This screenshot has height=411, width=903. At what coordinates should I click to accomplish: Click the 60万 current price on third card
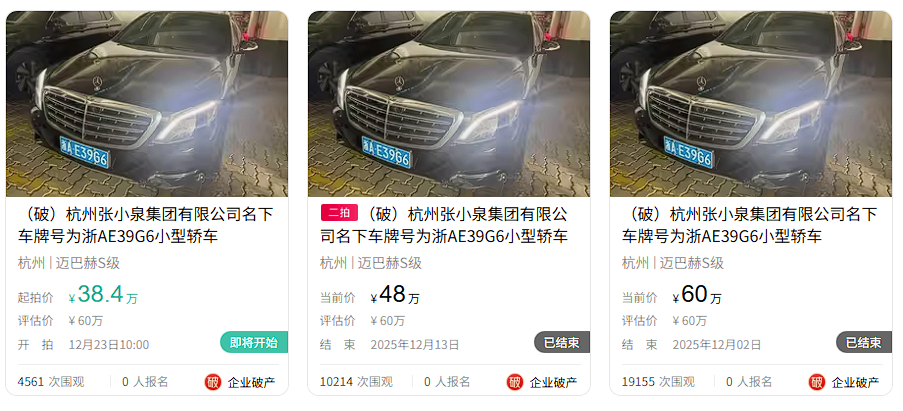pyautogui.click(x=697, y=295)
